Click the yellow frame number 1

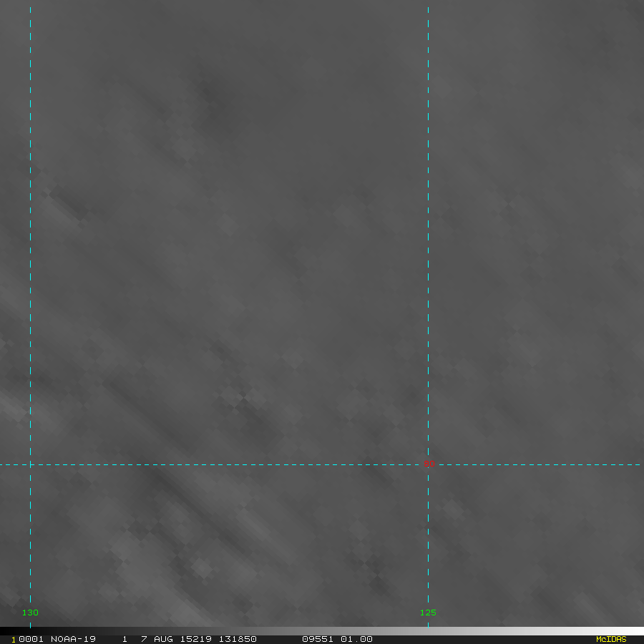[14, 640]
